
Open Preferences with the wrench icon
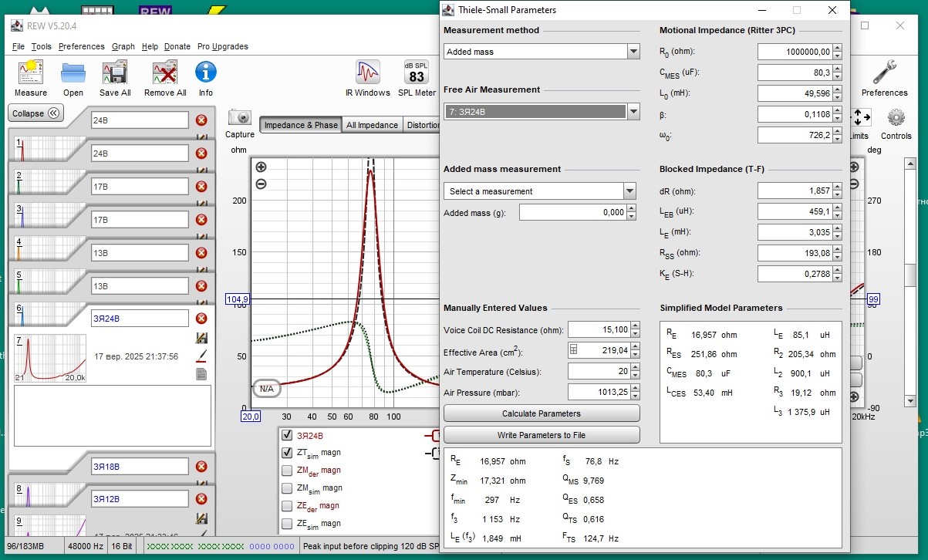coord(884,74)
